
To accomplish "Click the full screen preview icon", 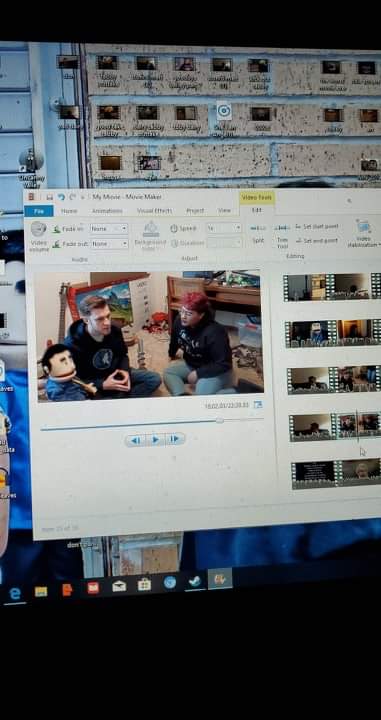I will tap(258, 405).
